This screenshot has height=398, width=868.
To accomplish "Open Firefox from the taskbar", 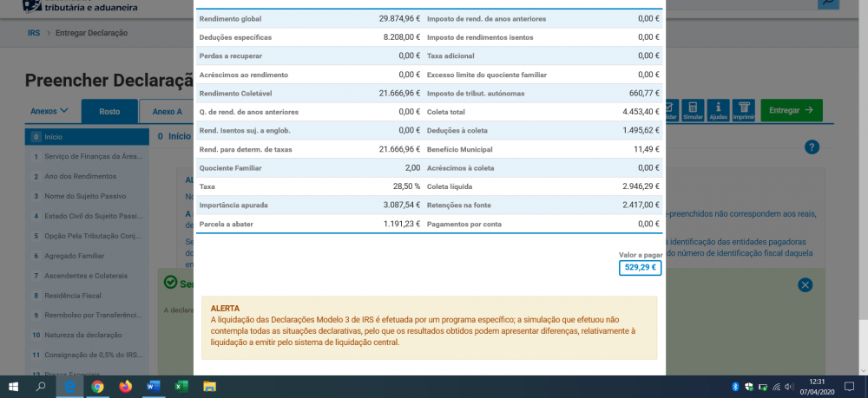I will tap(126, 387).
